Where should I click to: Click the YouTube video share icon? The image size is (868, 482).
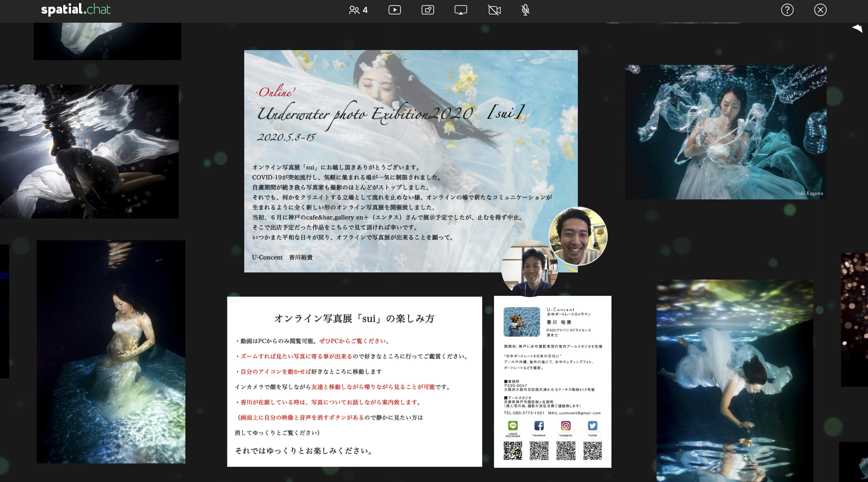click(x=394, y=10)
